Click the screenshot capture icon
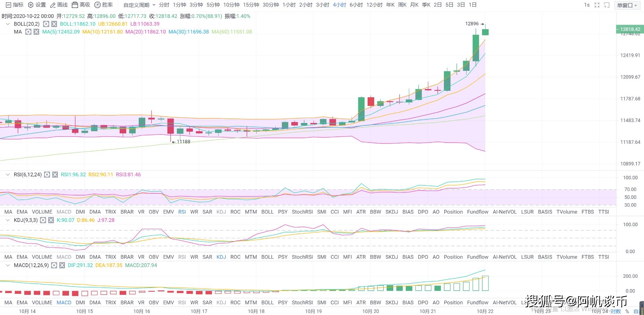 point(607,5)
